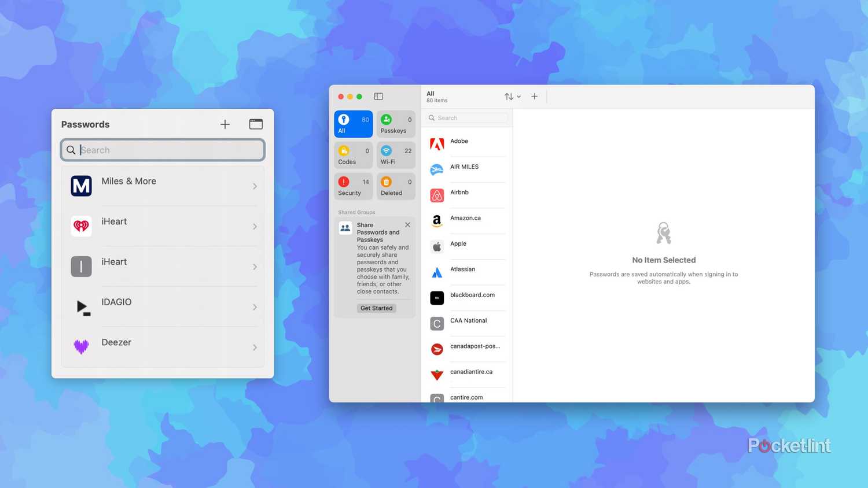
Task: Click Search field in Passwords app list
Action: point(468,118)
